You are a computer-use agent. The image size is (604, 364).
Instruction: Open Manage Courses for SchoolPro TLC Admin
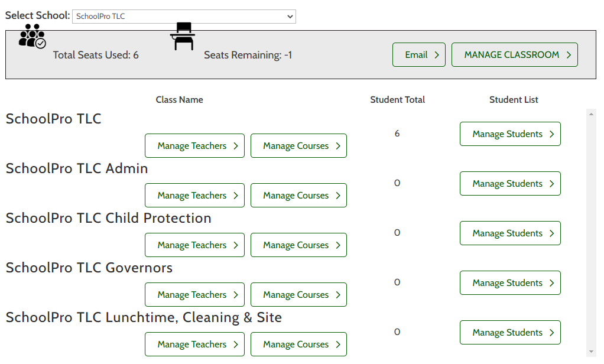coord(298,196)
